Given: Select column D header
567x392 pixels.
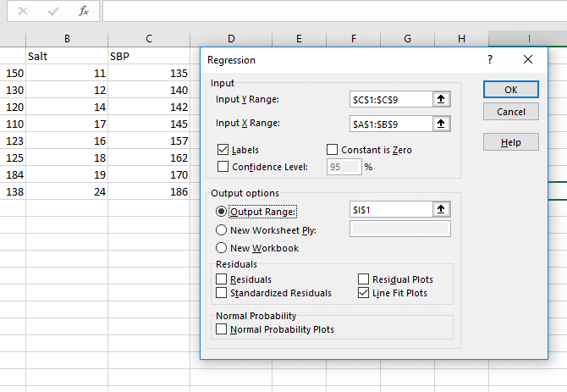Looking at the screenshot, I should (x=231, y=39).
